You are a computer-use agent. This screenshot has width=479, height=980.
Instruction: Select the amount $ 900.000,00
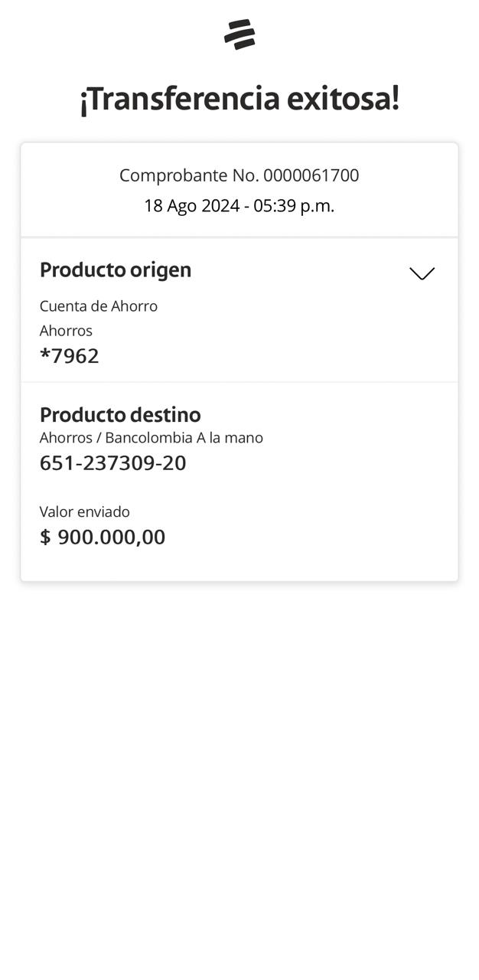tap(103, 537)
